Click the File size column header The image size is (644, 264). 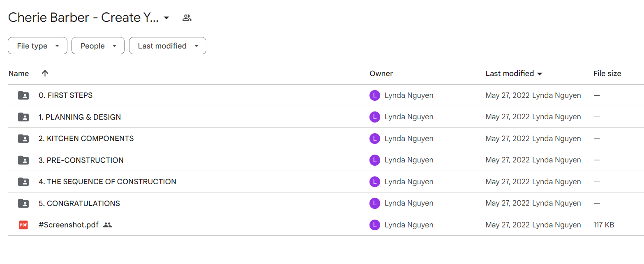(x=607, y=74)
